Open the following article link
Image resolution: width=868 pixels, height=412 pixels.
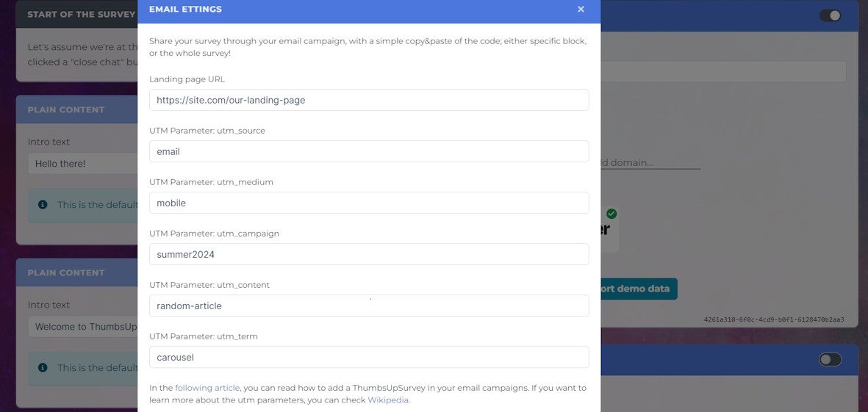207,388
